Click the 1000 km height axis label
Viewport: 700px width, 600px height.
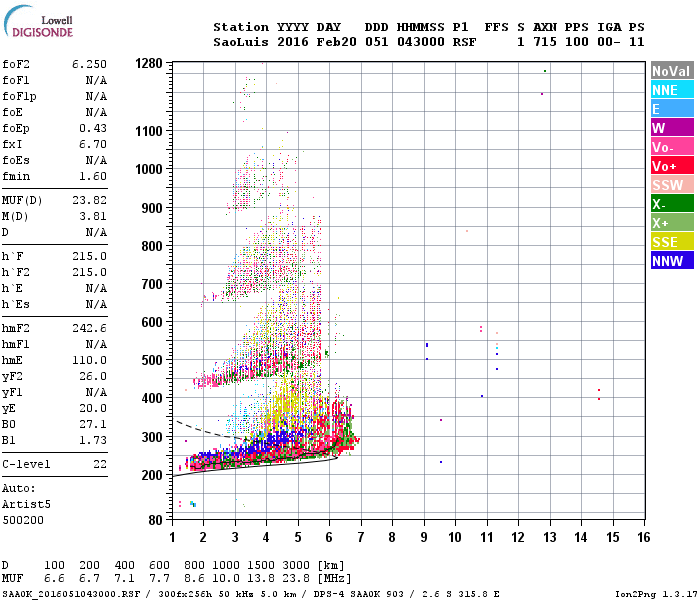click(x=149, y=169)
